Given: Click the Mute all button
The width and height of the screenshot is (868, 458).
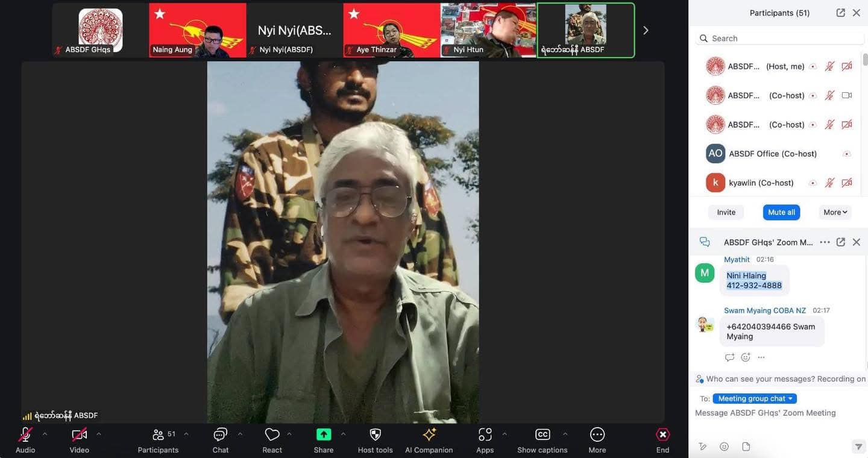Looking at the screenshot, I should (782, 212).
